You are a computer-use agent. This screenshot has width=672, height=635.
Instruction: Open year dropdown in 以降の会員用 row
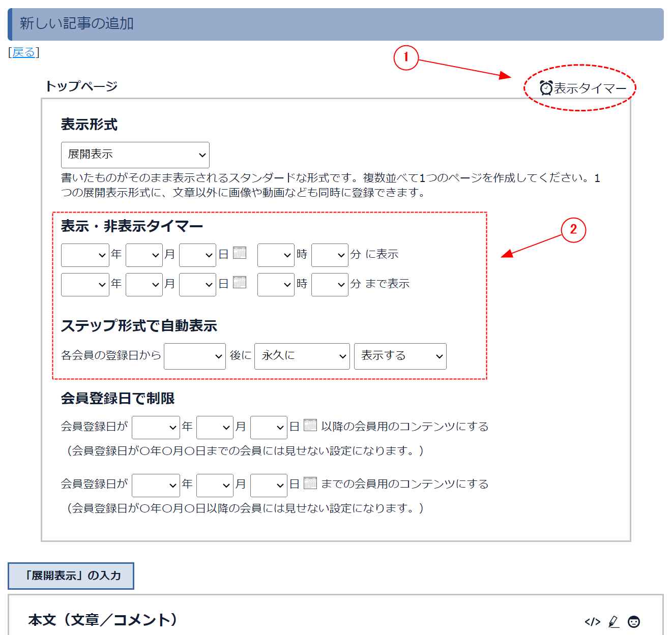tap(156, 428)
